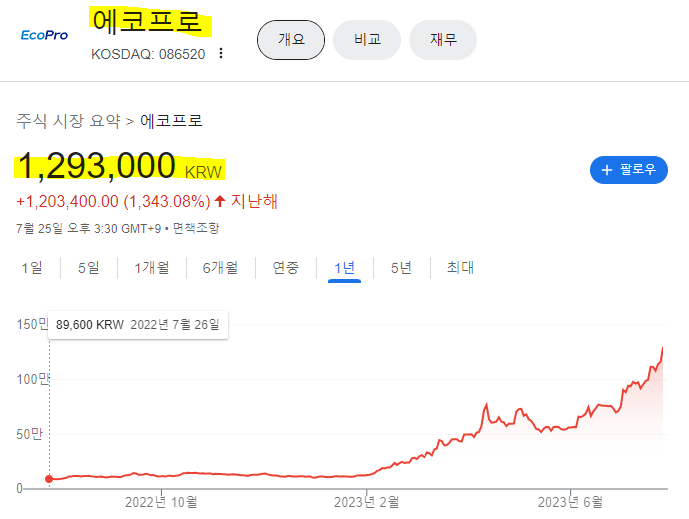Image resolution: width=689 pixels, height=519 pixels.
Task: Click the 2022년 10월 axis label
Action: (161, 502)
